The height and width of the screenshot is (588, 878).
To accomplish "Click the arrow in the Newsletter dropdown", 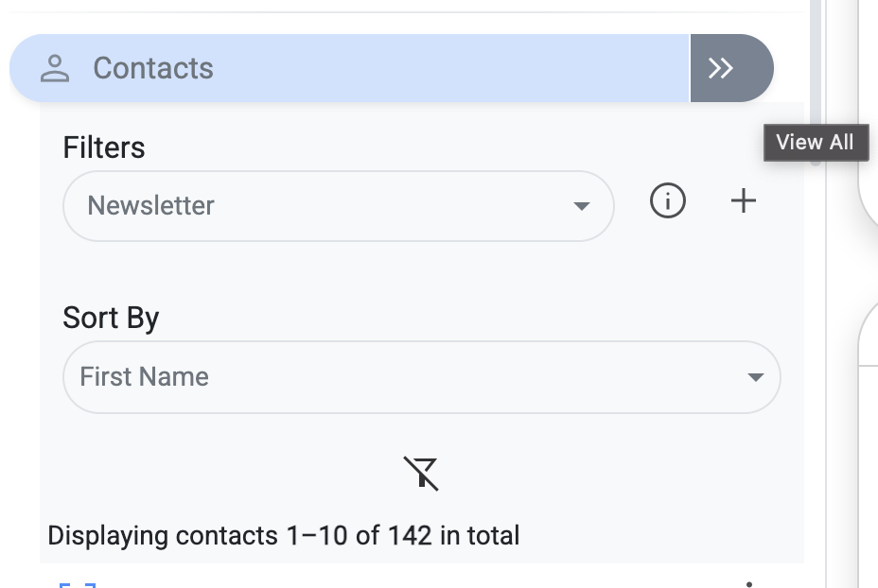I will [x=582, y=206].
